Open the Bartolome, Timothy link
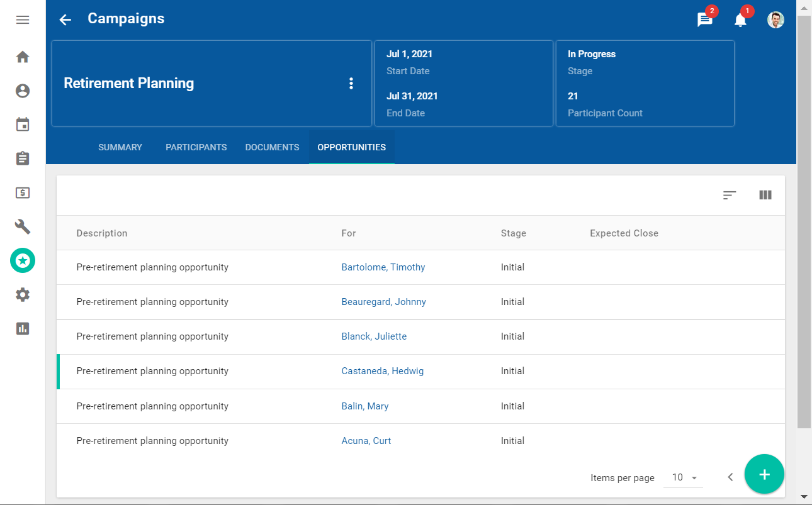 click(x=383, y=267)
